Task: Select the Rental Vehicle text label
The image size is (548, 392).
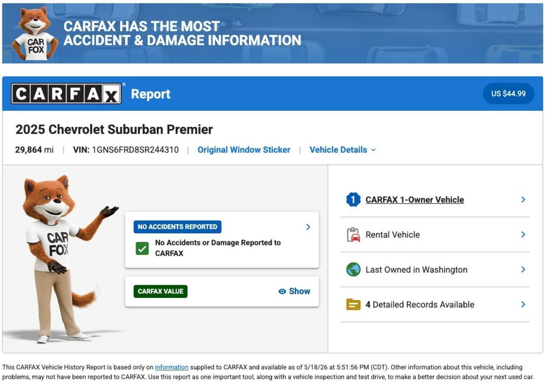Action: [393, 235]
